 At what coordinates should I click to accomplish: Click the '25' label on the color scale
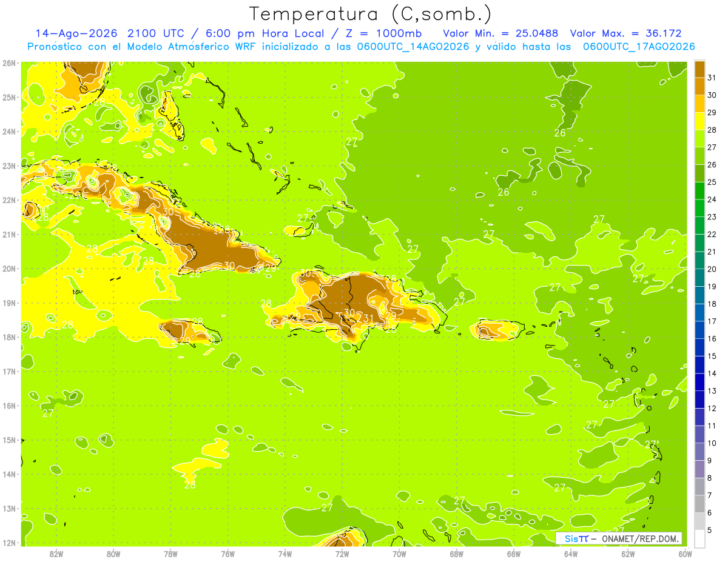pyautogui.click(x=712, y=182)
